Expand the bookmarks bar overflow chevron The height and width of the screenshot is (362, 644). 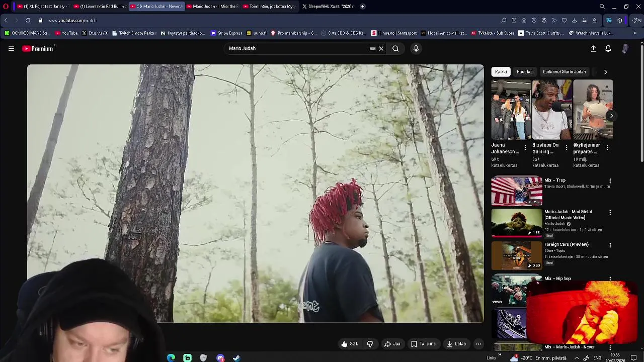coord(635,33)
